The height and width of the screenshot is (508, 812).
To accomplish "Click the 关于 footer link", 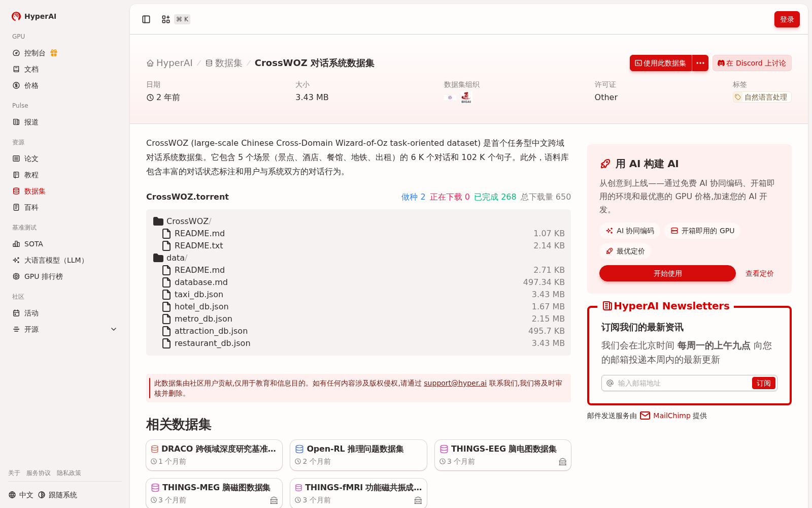I will click(14, 473).
